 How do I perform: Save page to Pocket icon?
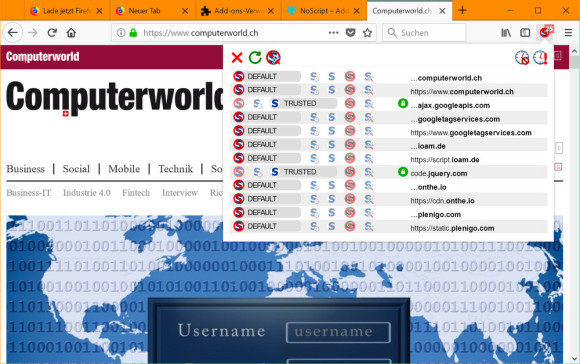(350, 33)
